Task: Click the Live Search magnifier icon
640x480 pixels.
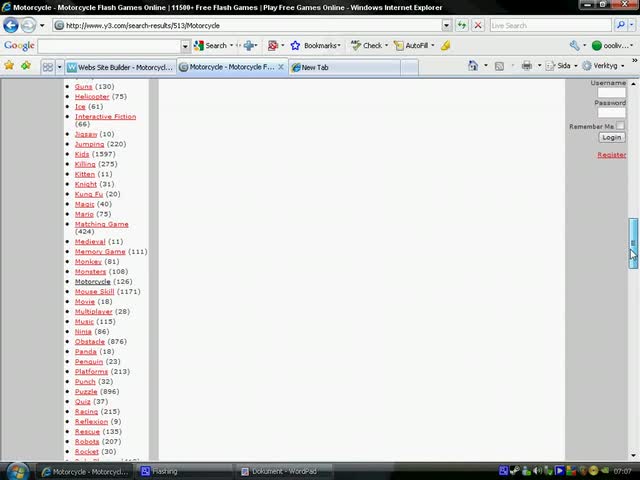Action: point(620,25)
